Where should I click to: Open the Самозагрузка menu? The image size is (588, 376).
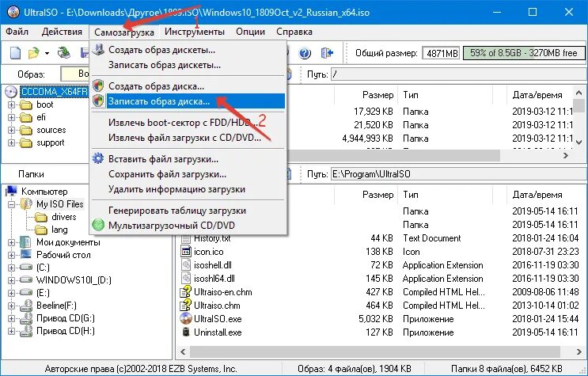[124, 32]
